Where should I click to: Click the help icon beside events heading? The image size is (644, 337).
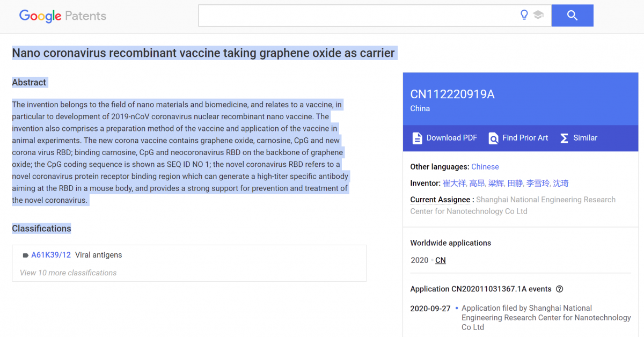click(560, 289)
